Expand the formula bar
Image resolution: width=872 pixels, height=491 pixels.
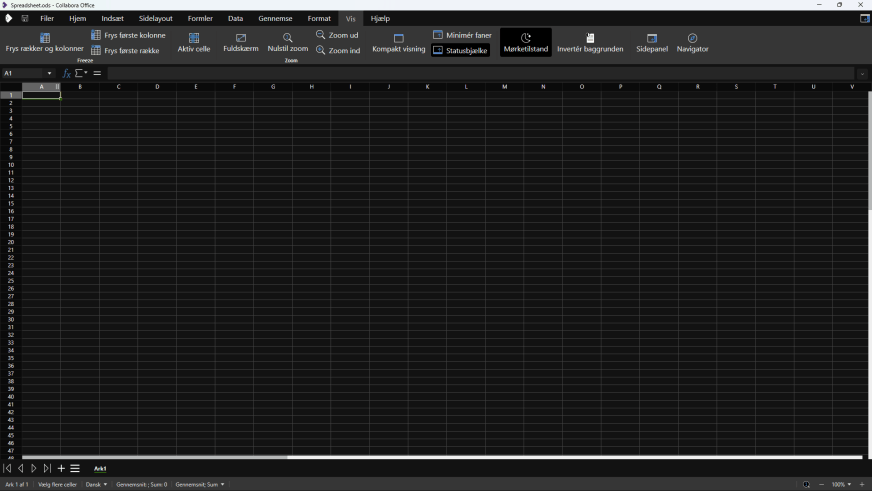click(x=862, y=73)
